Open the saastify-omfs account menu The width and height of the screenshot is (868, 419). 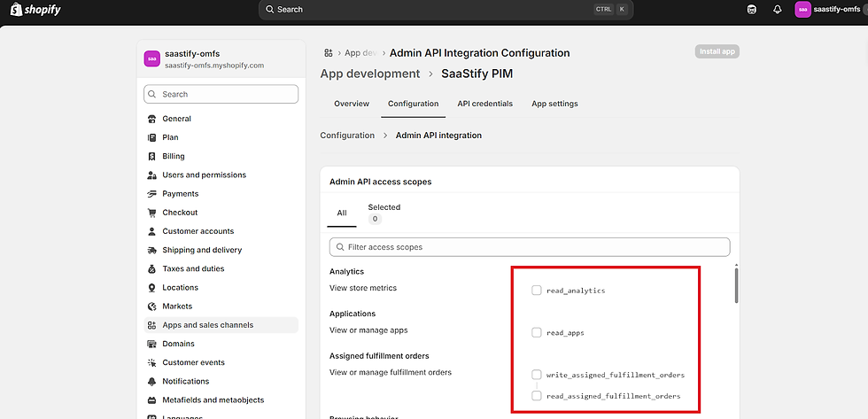click(x=829, y=10)
